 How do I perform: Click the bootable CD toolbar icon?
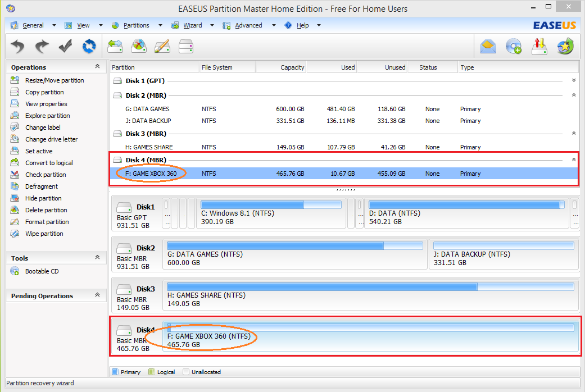tap(514, 46)
